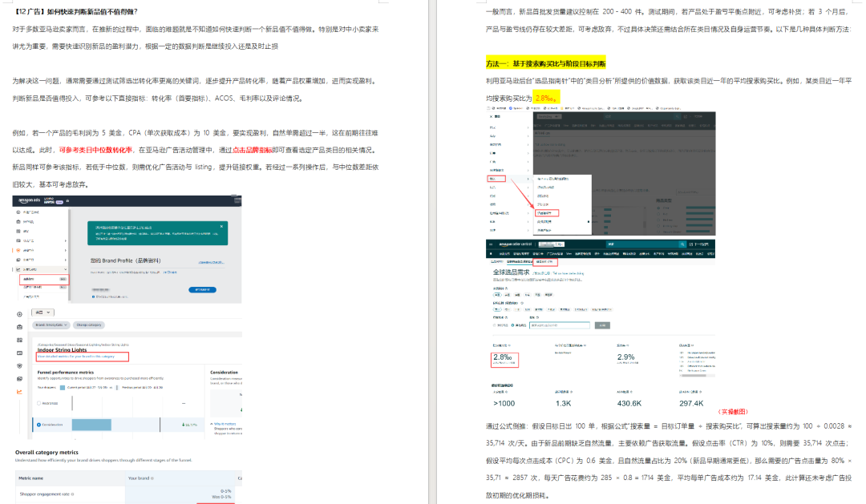Image resolution: width=866 pixels, height=504 pixels.
Task: Open the Brand: SimplyCats dropdown
Action: (51, 325)
